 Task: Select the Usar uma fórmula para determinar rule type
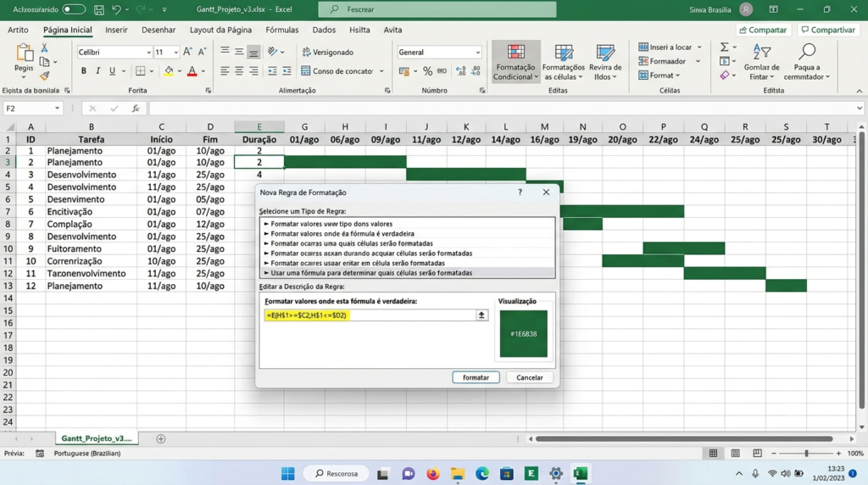click(x=407, y=273)
